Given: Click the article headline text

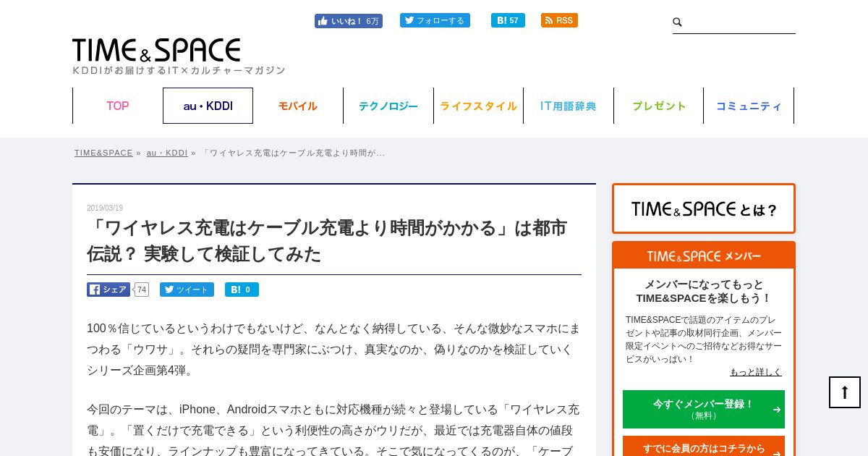Looking at the screenshot, I should pyautogui.click(x=327, y=241).
